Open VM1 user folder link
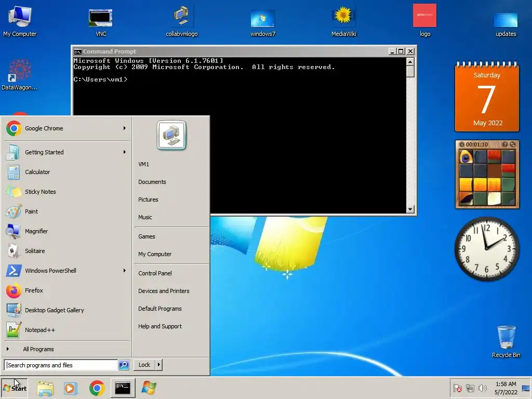532x399 pixels. pyautogui.click(x=143, y=164)
